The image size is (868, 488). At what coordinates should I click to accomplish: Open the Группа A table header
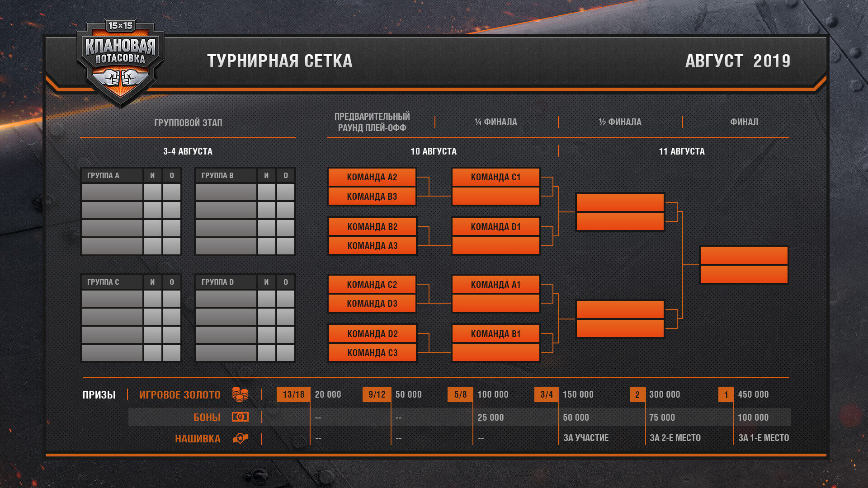(112, 175)
